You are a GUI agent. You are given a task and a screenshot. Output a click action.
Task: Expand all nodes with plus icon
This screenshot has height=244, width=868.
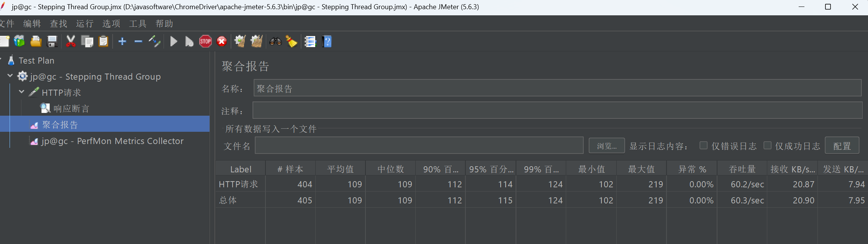pyautogui.click(x=122, y=41)
